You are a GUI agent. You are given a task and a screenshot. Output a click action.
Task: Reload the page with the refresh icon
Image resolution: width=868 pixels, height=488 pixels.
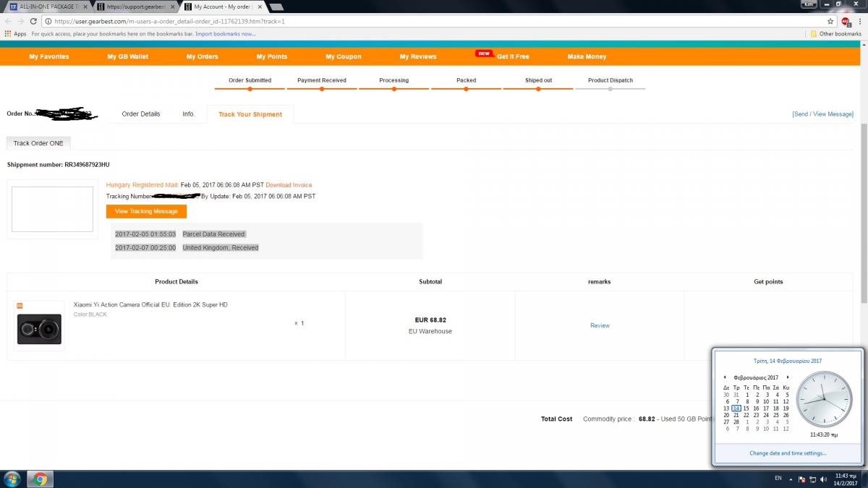click(33, 21)
